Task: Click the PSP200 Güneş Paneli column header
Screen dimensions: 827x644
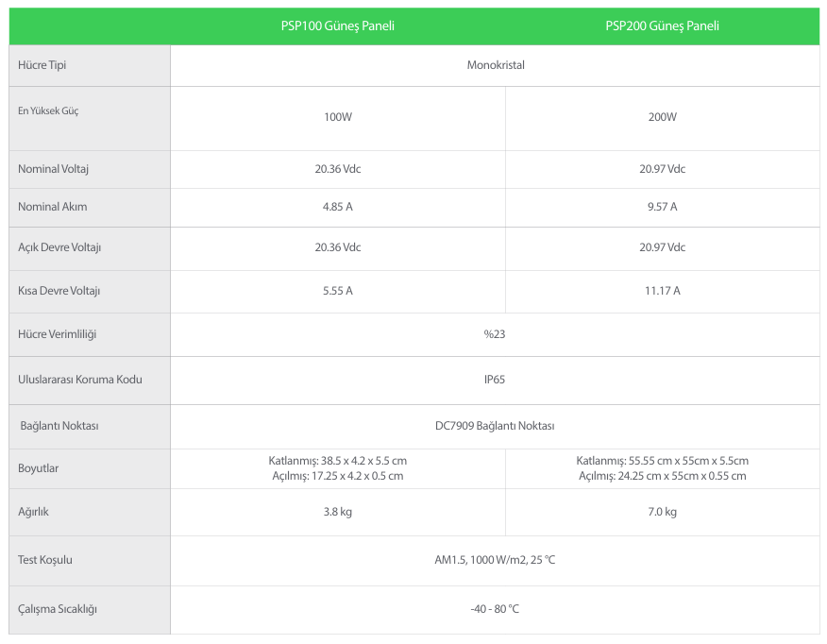Action: [x=662, y=25]
